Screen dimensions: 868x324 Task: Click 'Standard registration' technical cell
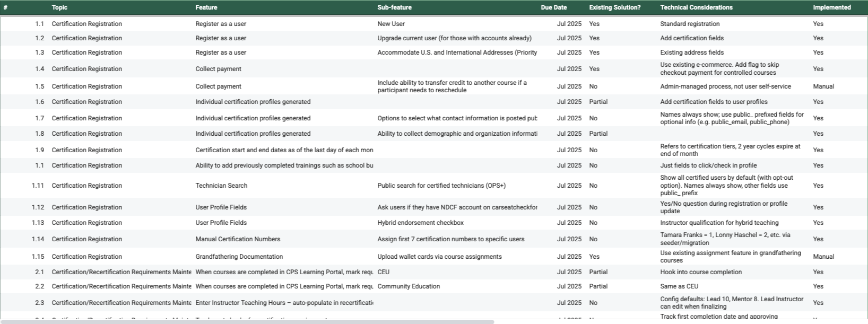(x=690, y=24)
